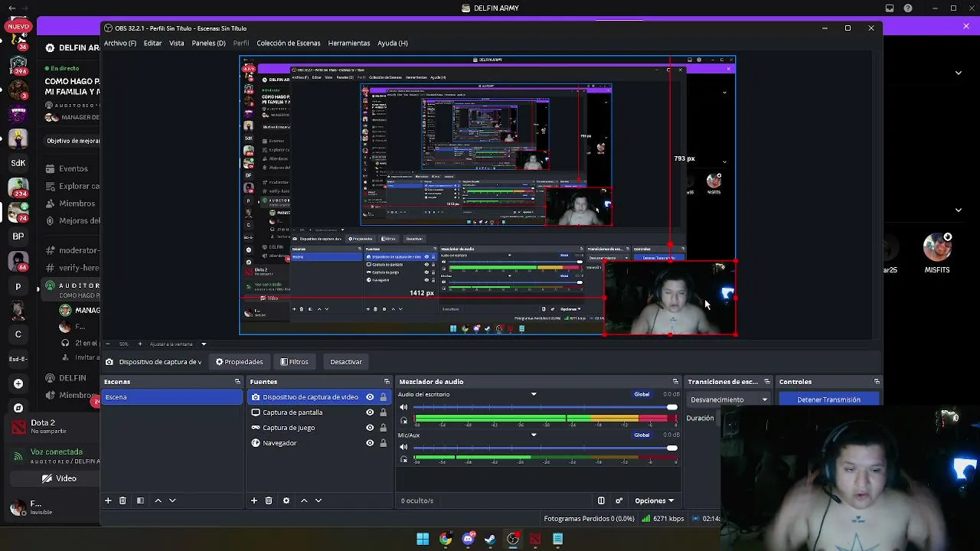Screen dimensions: 980x551
Task: Unlock the Captura de pantalla source
Action: 383,412
